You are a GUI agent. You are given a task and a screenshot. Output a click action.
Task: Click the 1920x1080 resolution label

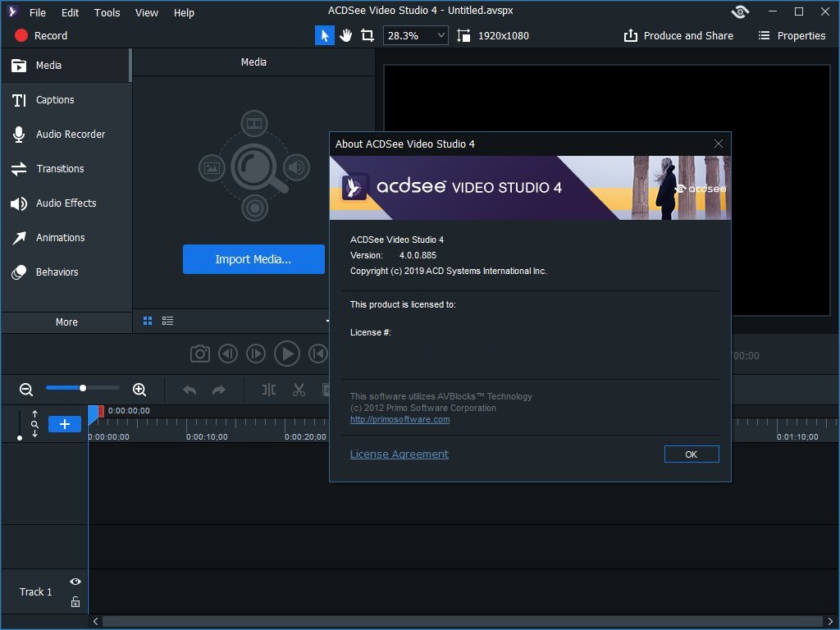pyautogui.click(x=503, y=36)
